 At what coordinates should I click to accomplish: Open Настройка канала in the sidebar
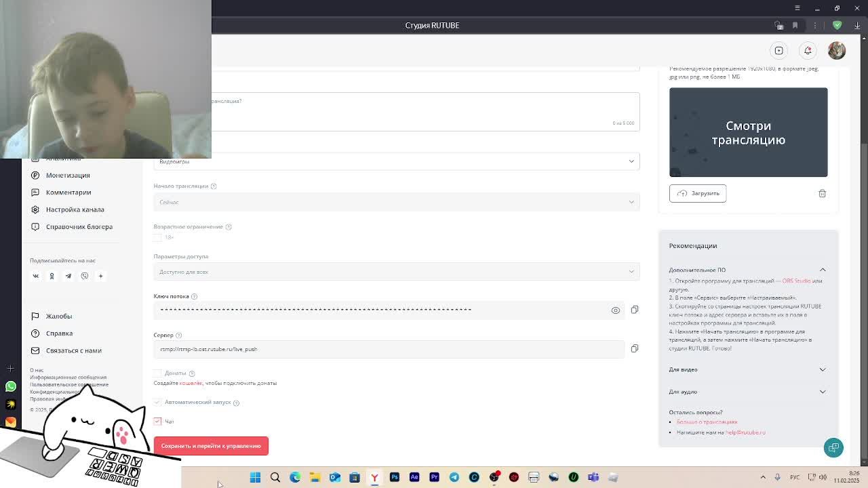pos(75,209)
